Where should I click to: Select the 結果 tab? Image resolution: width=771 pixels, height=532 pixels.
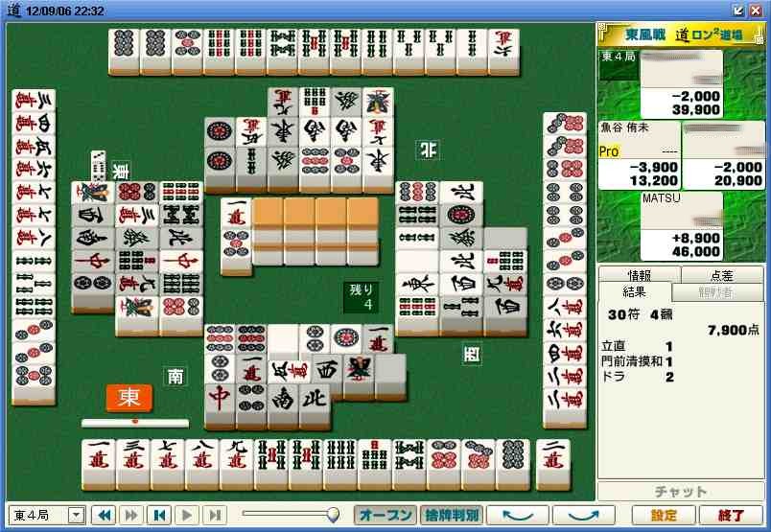634,292
